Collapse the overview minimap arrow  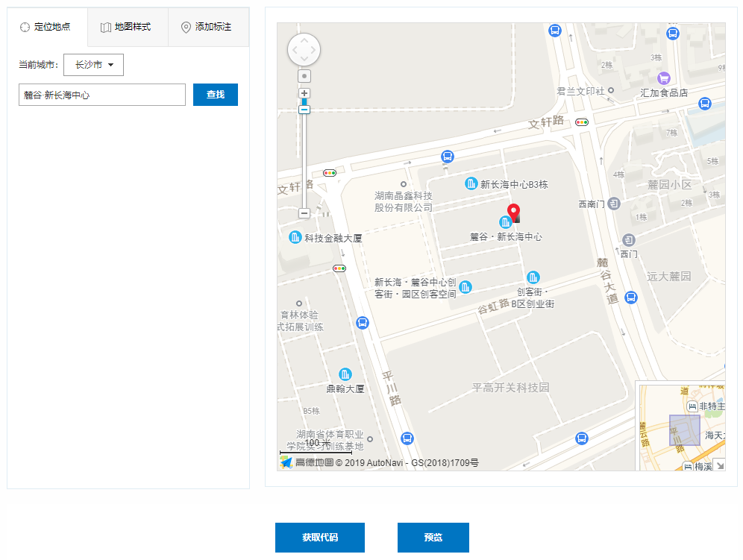pyautogui.click(x=721, y=466)
